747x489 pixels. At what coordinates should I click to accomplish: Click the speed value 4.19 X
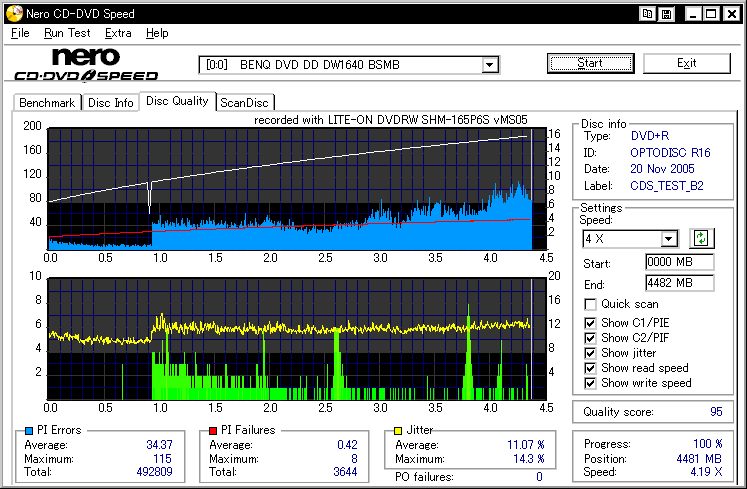point(707,472)
